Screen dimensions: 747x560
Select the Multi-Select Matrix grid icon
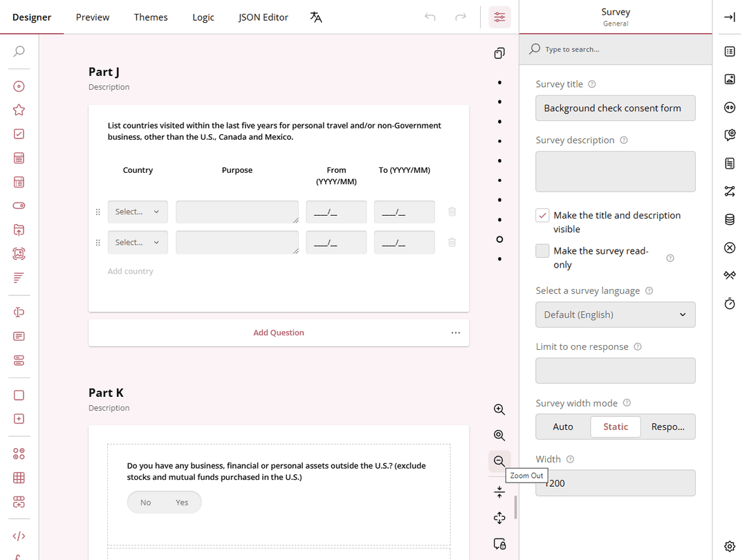pyautogui.click(x=19, y=478)
